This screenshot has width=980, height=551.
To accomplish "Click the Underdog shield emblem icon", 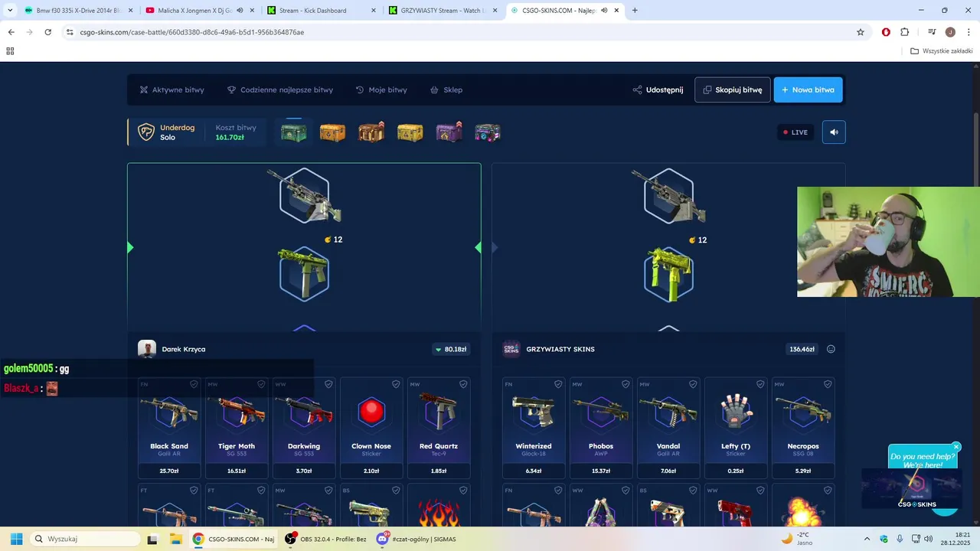I will tap(145, 132).
